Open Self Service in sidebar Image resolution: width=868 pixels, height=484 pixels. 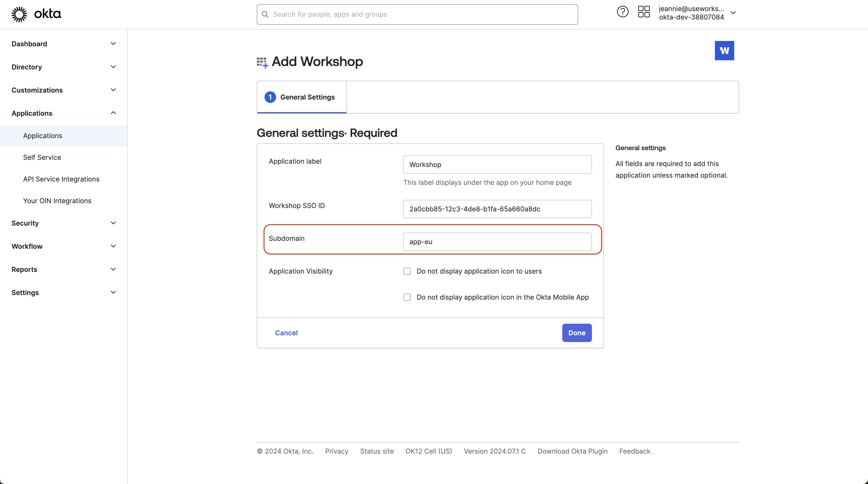coord(42,157)
